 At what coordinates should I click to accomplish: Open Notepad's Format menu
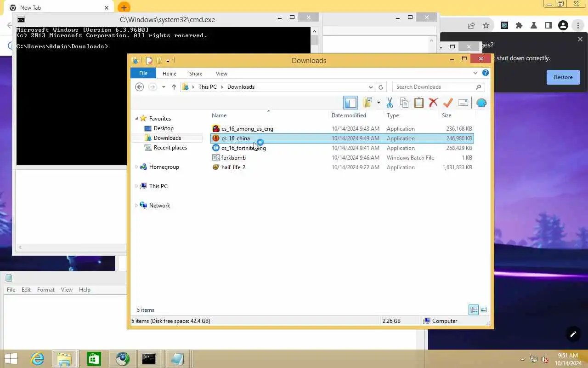(x=46, y=290)
